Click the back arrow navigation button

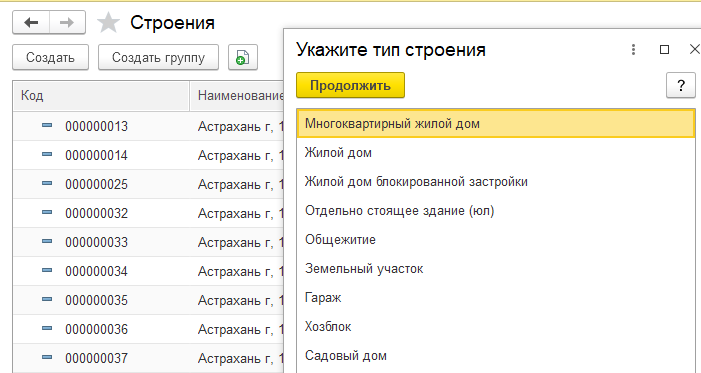tap(31, 23)
